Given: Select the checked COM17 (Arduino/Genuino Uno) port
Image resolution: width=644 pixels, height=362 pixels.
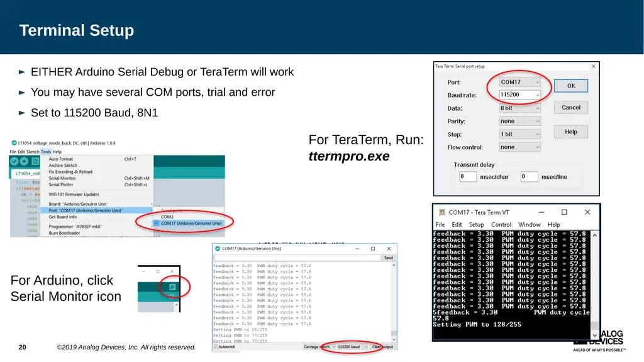Looking at the screenshot, I should 189,223.
